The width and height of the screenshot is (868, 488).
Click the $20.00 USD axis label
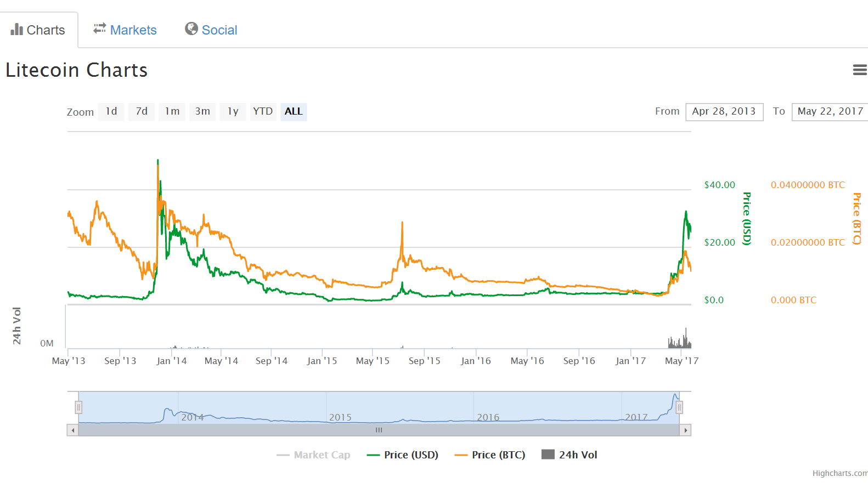(x=719, y=242)
